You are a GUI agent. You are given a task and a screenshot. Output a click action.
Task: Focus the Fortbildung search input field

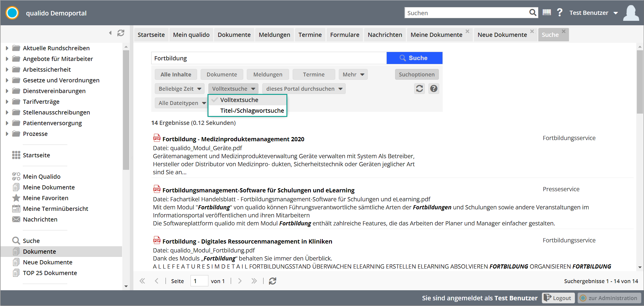point(269,58)
